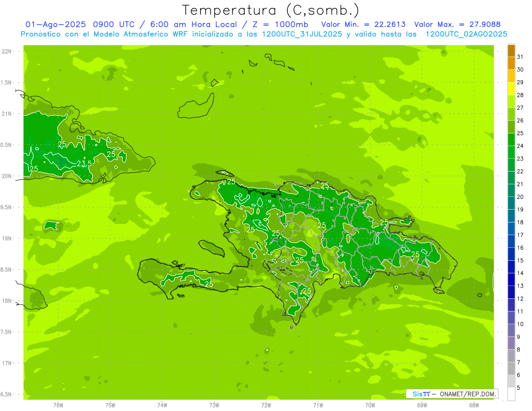Click the '26' colorbar scale label

click(520, 121)
